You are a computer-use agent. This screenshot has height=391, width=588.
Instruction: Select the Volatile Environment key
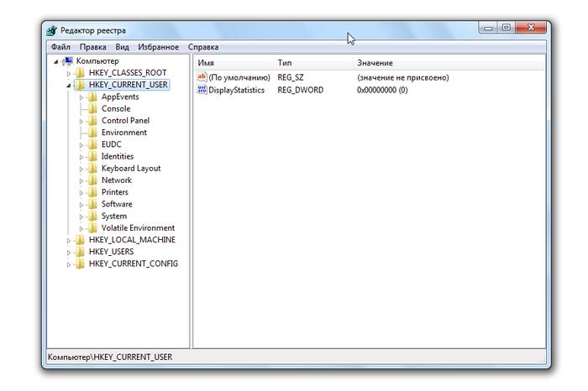138,227
